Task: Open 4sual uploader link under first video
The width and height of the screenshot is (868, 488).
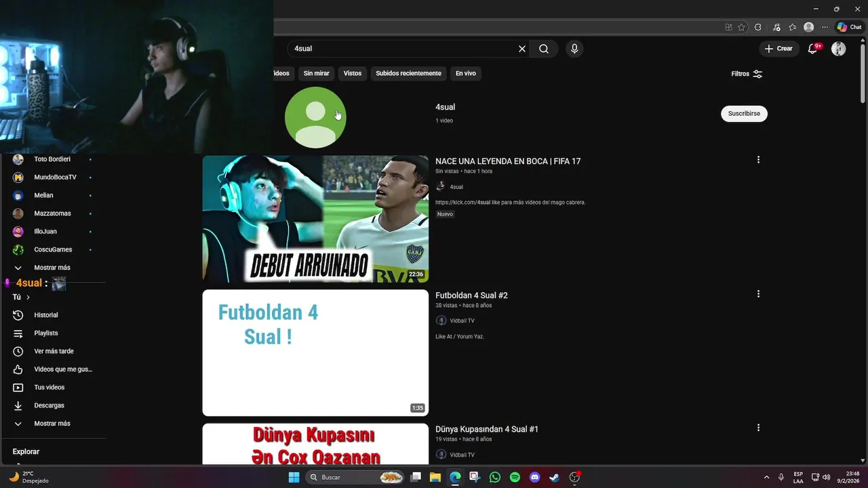Action: 456,187
